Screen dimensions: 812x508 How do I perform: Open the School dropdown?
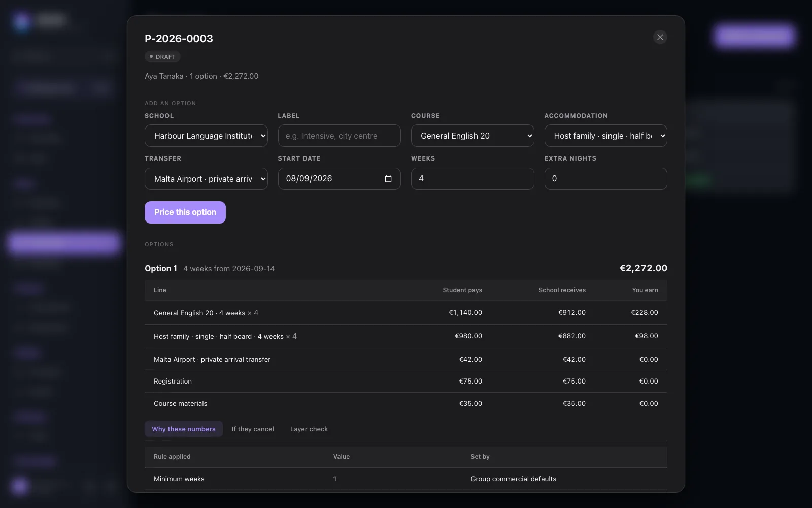[206, 136]
